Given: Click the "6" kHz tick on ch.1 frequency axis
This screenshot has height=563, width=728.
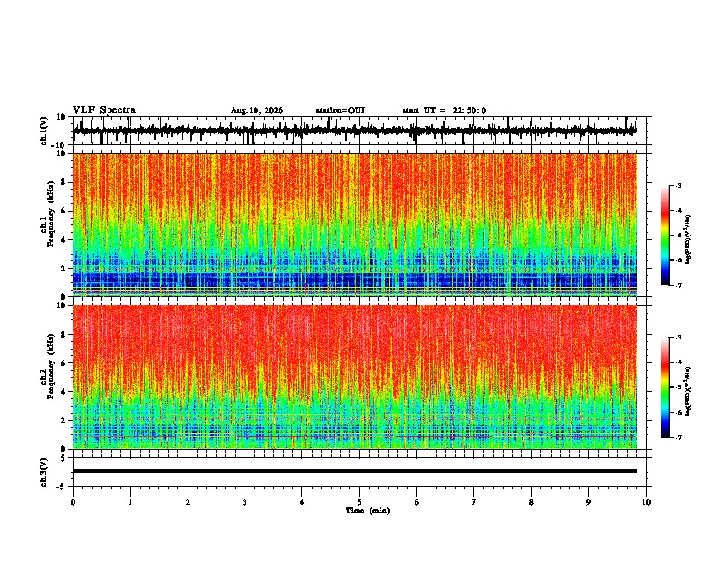Looking at the screenshot, I should (x=63, y=211).
